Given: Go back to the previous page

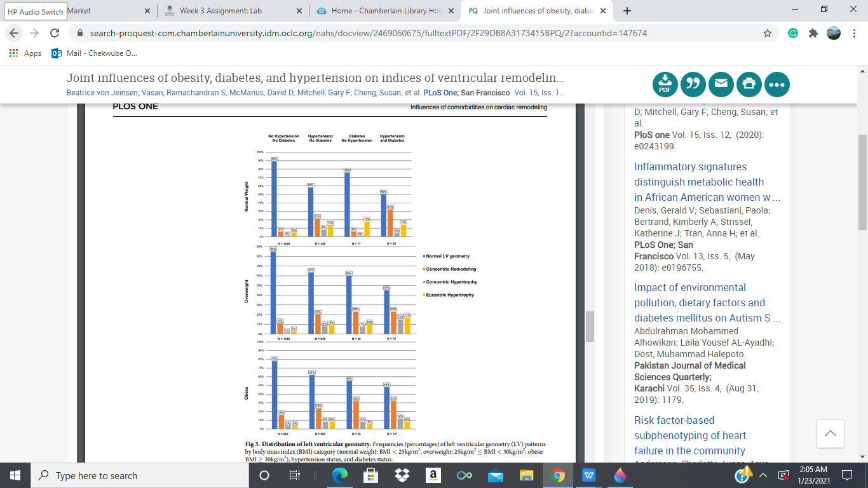Looking at the screenshot, I should pos(15,33).
